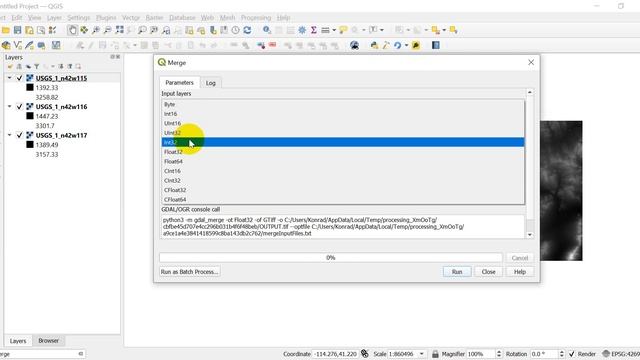Click the Show Layout Manager icon
This screenshot has width=640, height=360.
pyautogui.click(x=41, y=30)
